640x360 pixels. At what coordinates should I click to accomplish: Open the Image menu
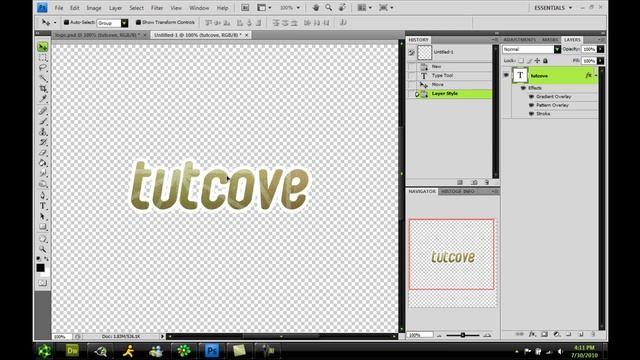click(x=93, y=8)
